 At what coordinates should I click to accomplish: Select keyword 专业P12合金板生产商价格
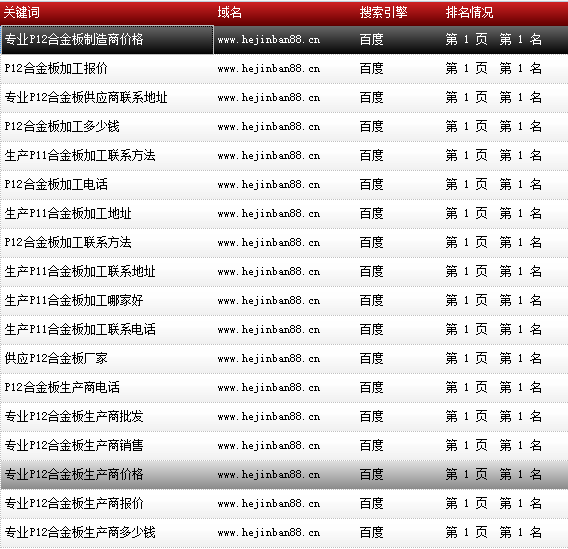pos(74,474)
